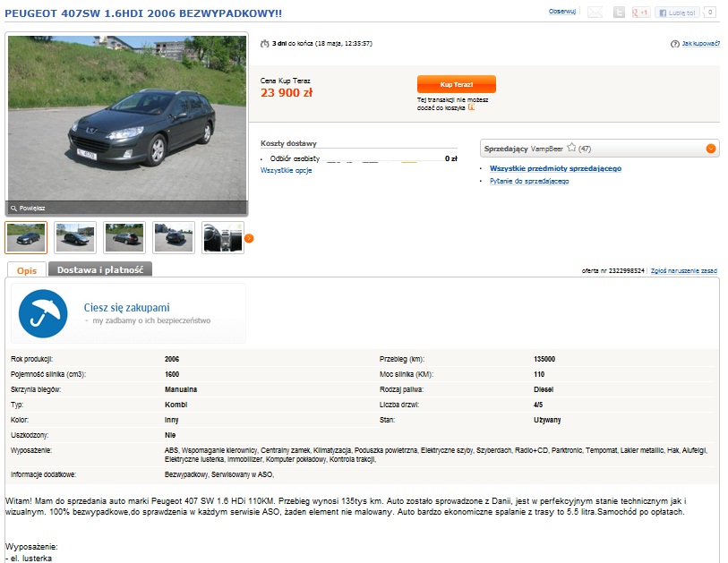Select the third rear-view car thumbnail

(124, 237)
